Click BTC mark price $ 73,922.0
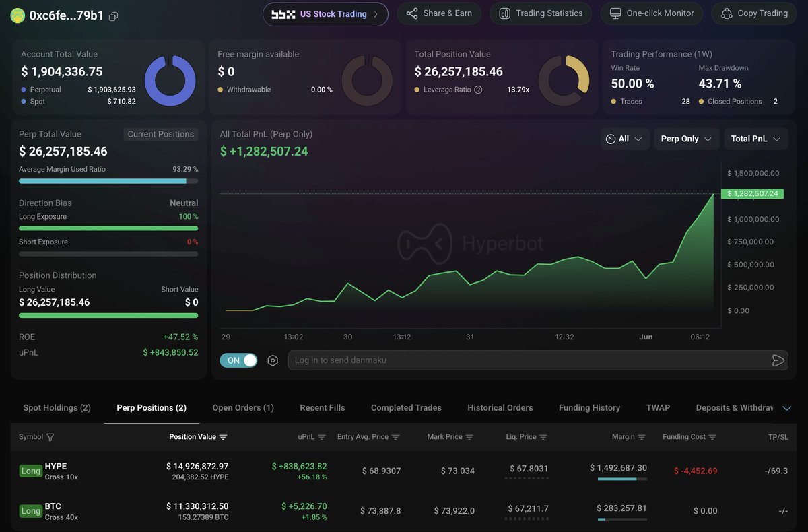The image size is (808, 532). click(x=454, y=511)
